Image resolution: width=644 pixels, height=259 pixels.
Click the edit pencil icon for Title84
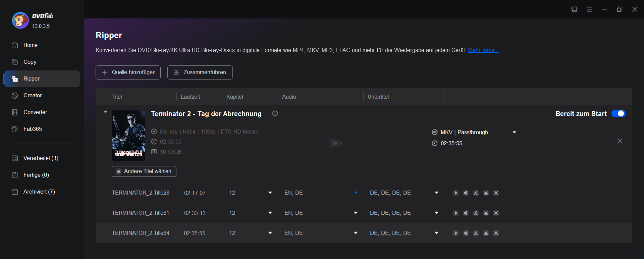(476, 233)
